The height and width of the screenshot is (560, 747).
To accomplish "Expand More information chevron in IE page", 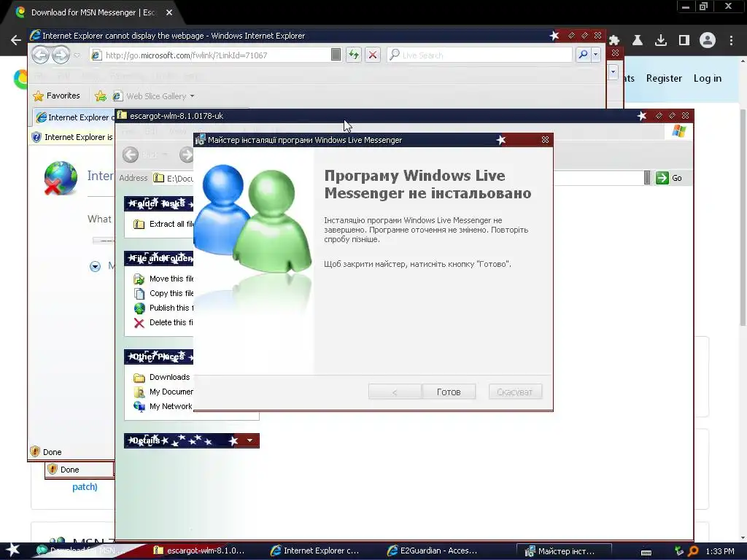I will 96,266.
